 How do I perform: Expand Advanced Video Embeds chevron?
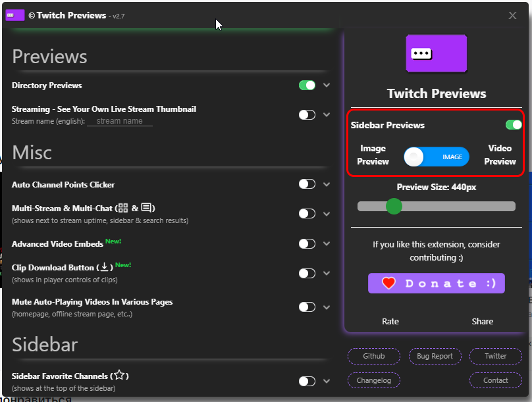[327, 243]
